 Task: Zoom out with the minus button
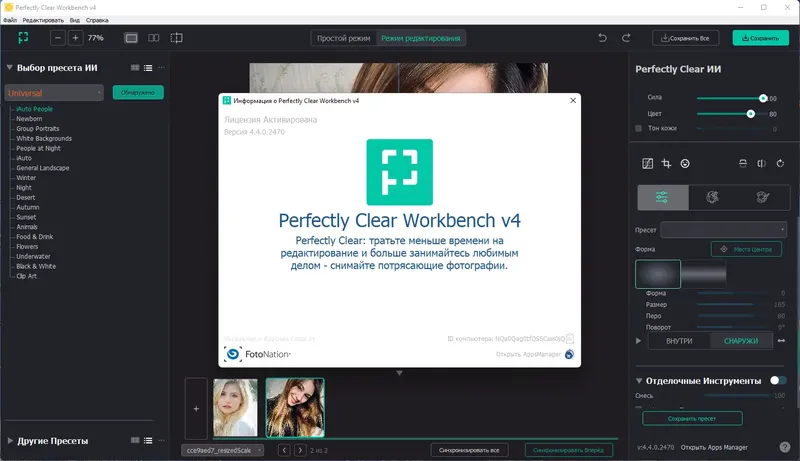[x=58, y=38]
